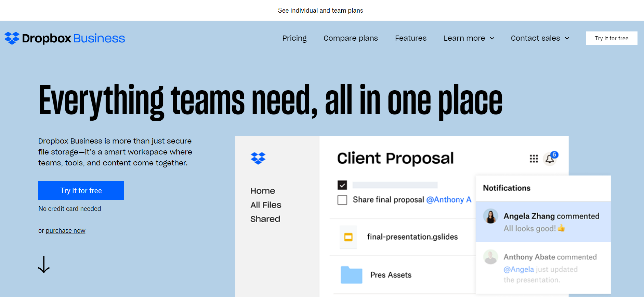Click the Pres Assets folder icon
644x297 pixels.
point(352,275)
